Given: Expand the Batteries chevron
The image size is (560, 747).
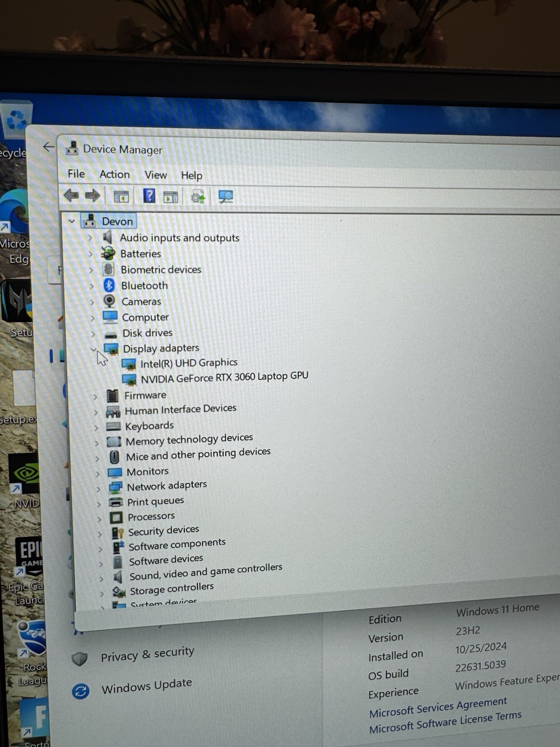Looking at the screenshot, I should (x=91, y=254).
